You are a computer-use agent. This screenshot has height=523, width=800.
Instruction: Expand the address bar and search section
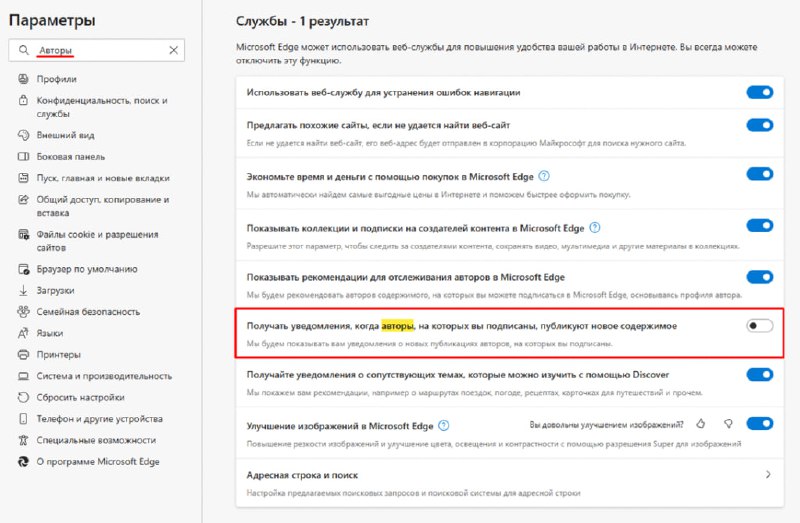[x=767, y=475]
